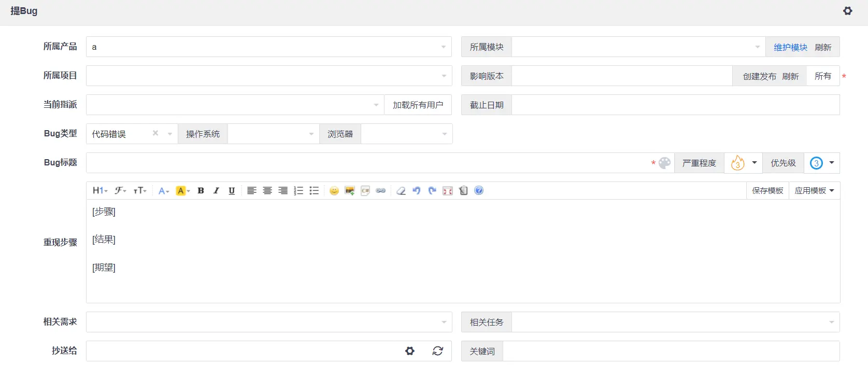Toggle editor fullscreen mode
Screen dimensions: 868x365
pos(448,191)
